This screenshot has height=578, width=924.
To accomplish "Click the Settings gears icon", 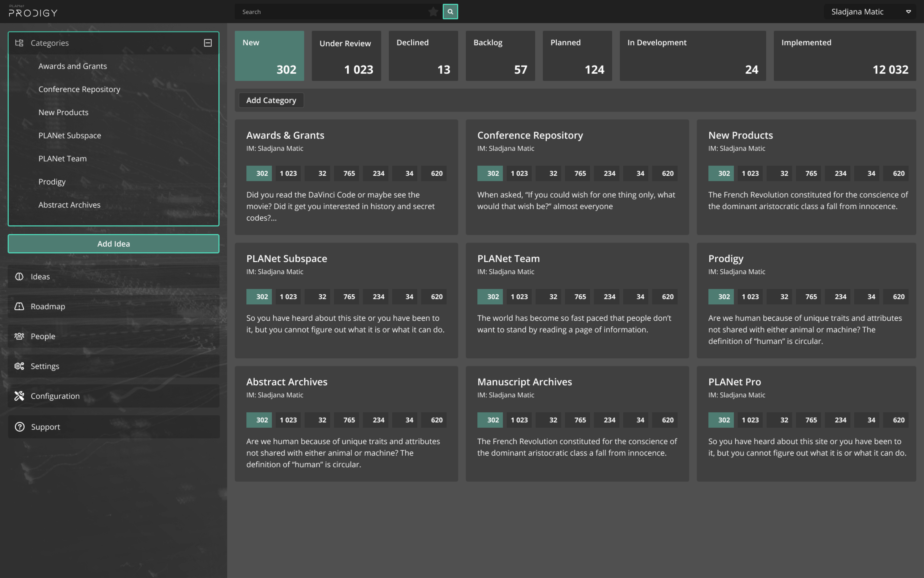I will 19,366.
